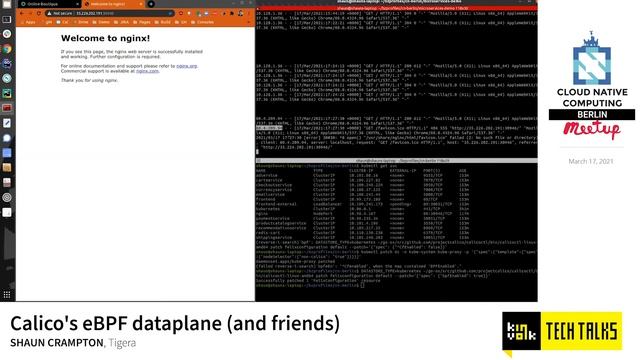Open the browser profile avatar

(241, 13)
